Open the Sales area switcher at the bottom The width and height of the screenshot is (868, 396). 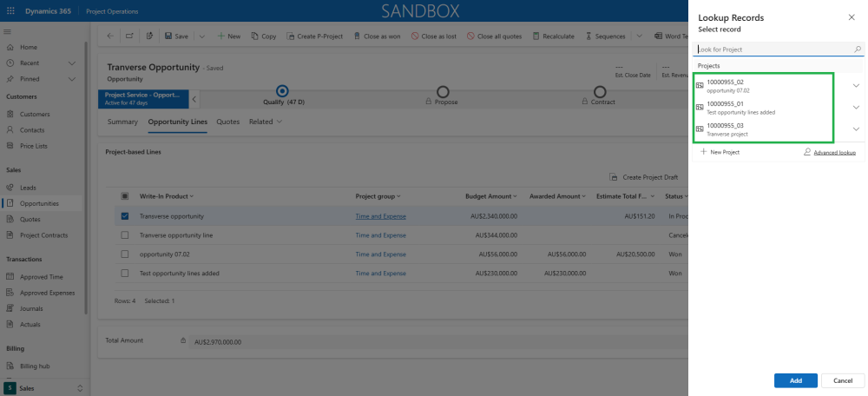tap(45, 387)
